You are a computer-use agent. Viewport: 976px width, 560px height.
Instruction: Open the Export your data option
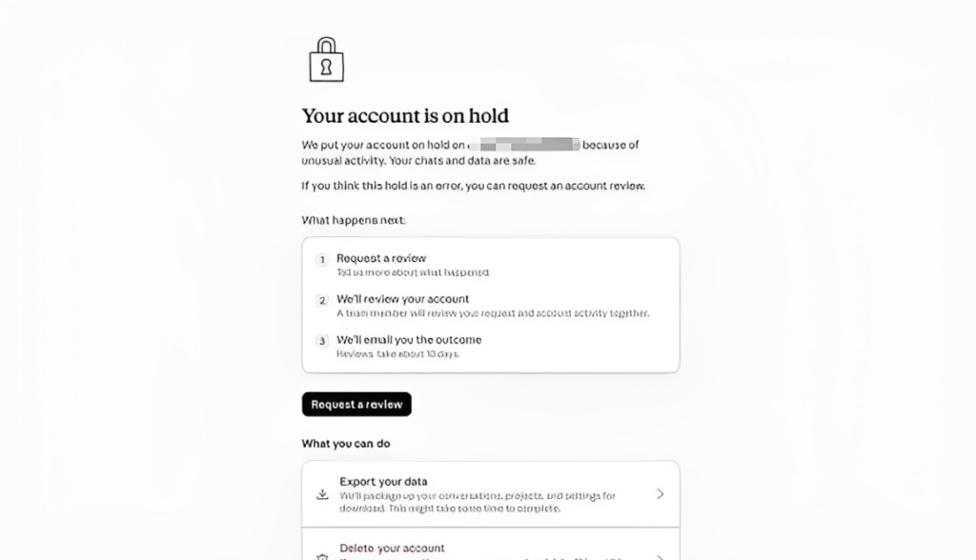pyautogui.click(x=491, y=494)
